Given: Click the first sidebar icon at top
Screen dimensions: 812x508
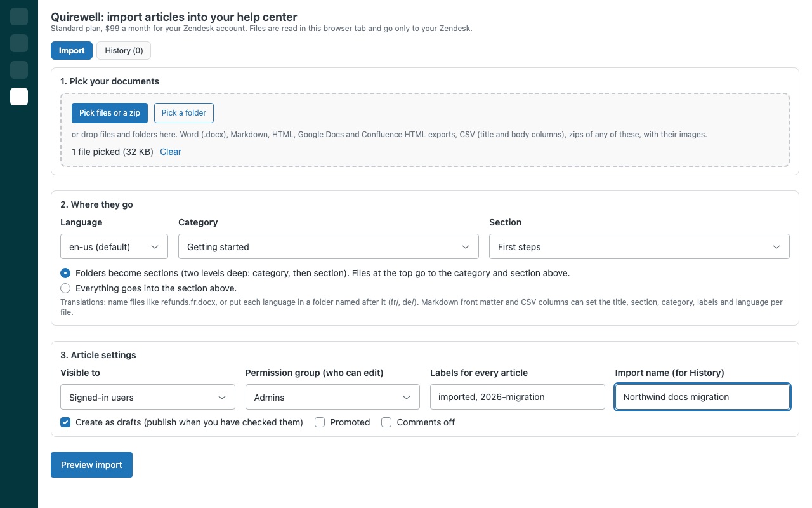Looking at the screenshot, I should pyautogui.click(x=19, y=17).
